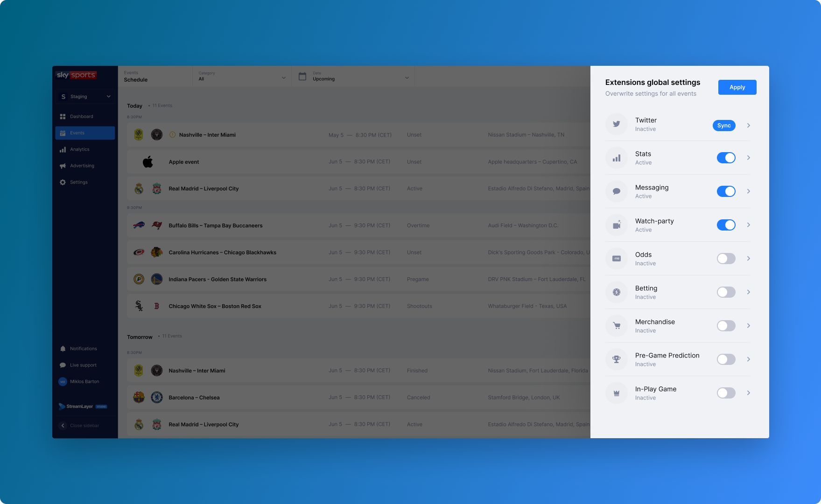Expand Stats settings chevron
This screenshot has width=821, height=504.
point(749,158)
